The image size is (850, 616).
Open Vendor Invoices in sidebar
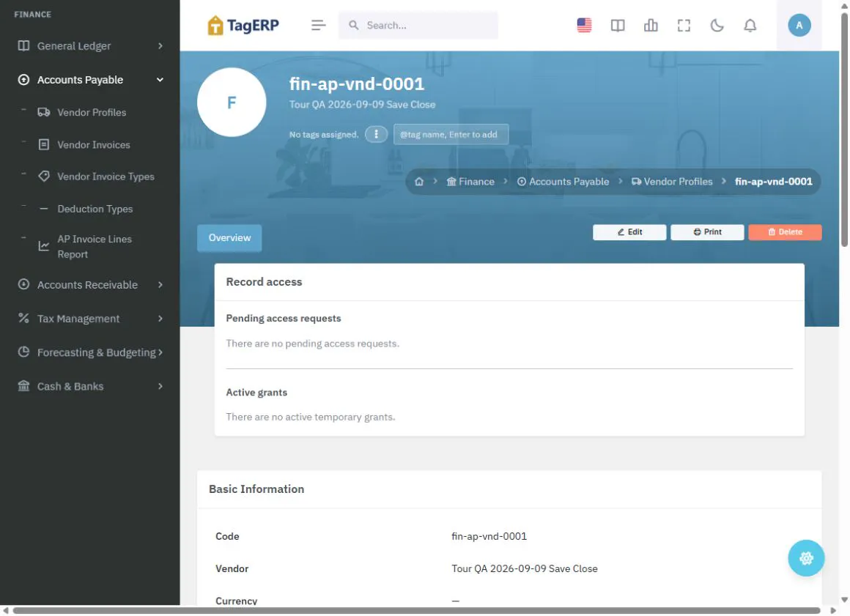[x=93, y=144]
